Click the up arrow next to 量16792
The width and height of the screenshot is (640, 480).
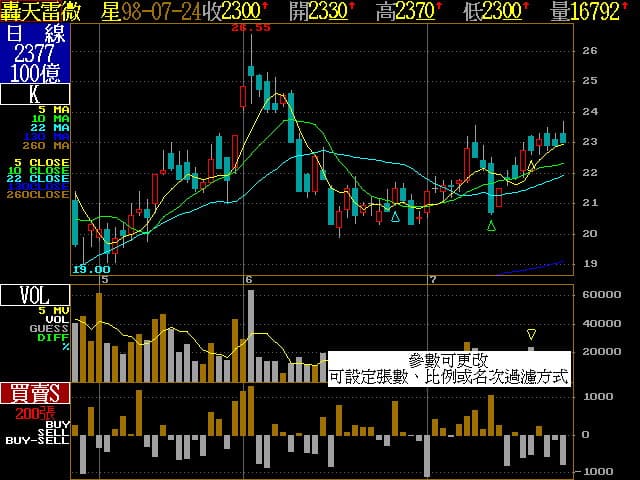[x=628, y=9]
